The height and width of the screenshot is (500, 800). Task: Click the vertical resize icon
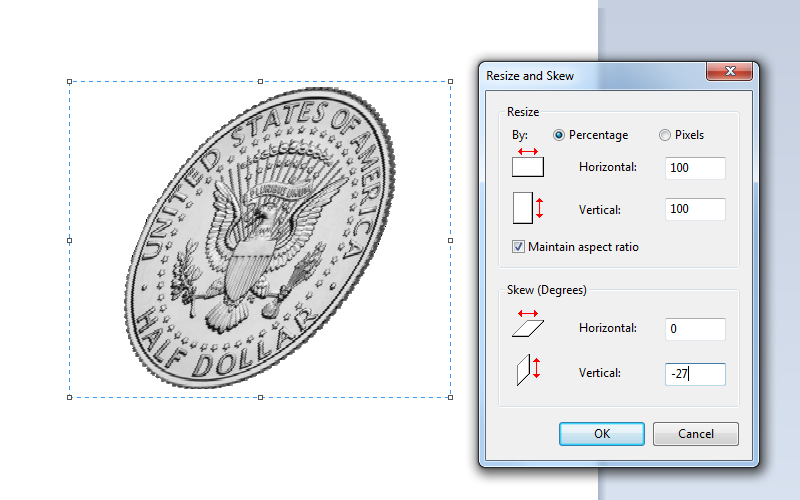[527, 209]
